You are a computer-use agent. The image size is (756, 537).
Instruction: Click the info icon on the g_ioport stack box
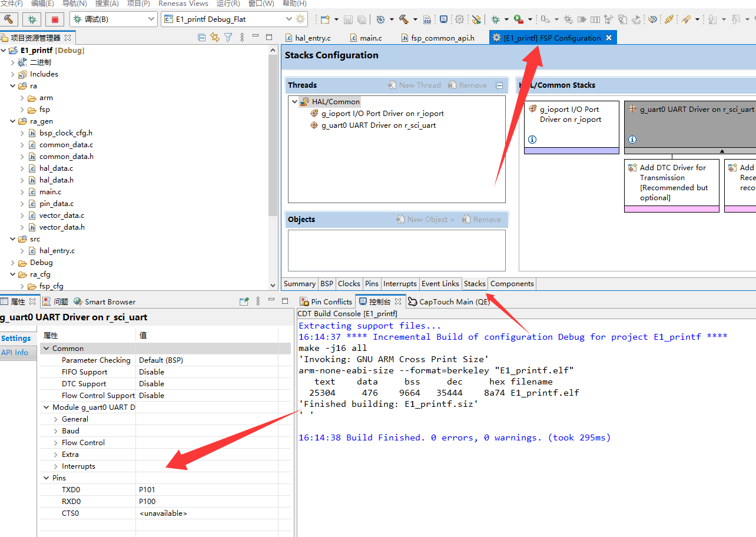pyautogui.click(x=532, y=140)
